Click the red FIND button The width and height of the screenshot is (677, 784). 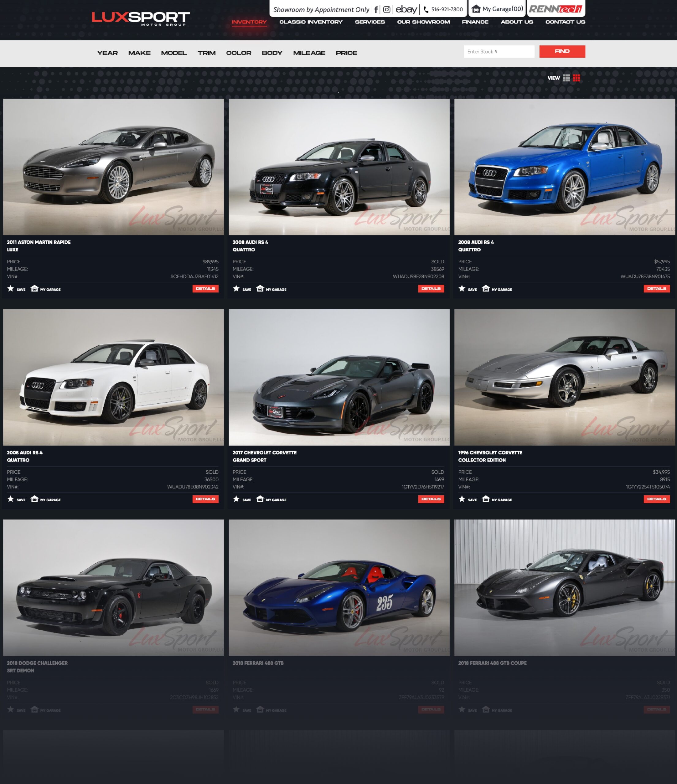pos(562,51)
